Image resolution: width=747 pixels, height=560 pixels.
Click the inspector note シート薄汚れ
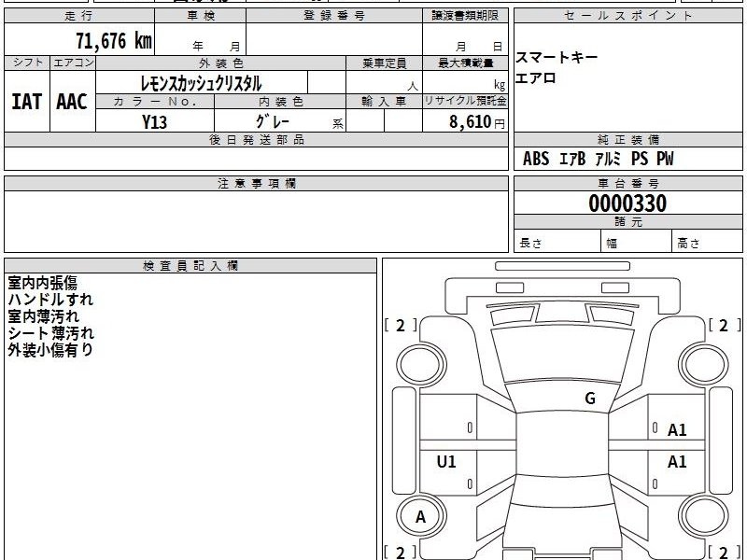tap(51, 333)
